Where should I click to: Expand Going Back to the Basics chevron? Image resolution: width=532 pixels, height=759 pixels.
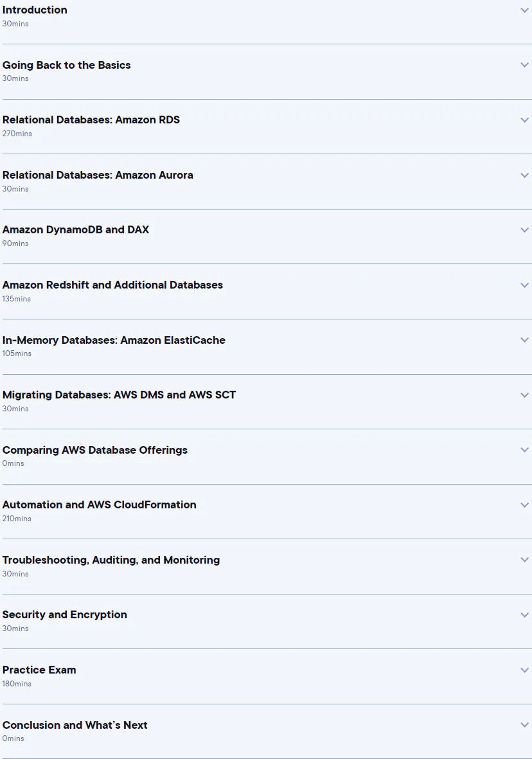coord(524,65)
